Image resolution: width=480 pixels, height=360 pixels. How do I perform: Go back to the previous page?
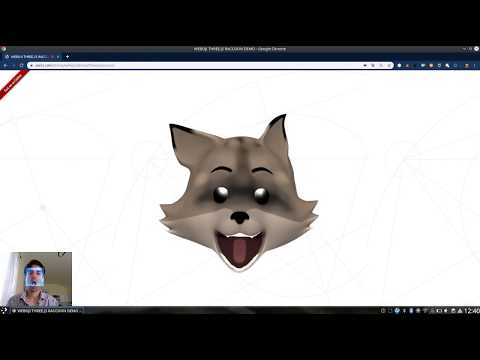[5, 66]
